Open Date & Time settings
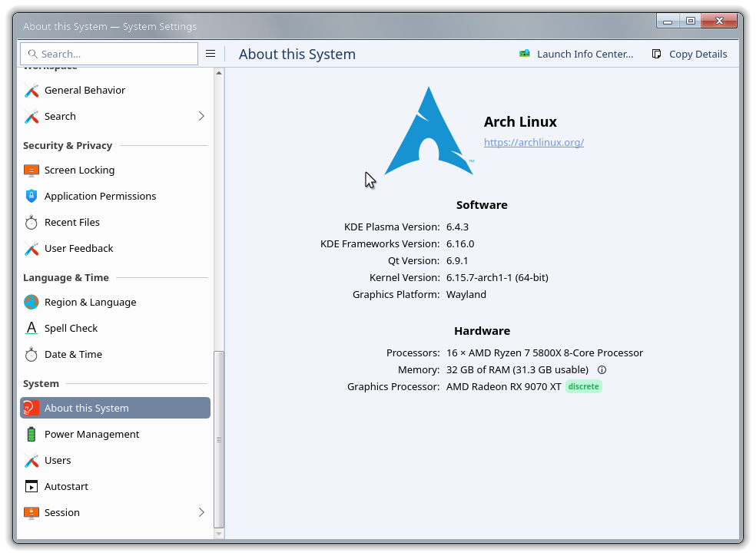 click(115, 354)
